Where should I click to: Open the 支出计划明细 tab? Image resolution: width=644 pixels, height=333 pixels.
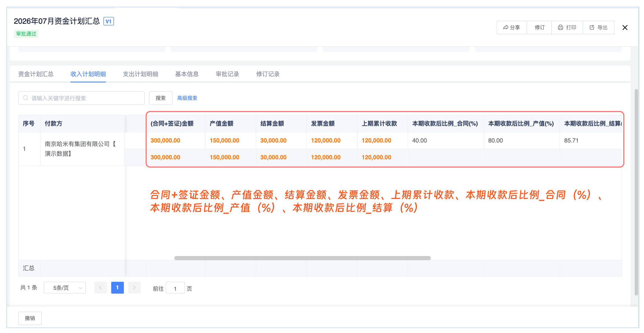(140, 74)
